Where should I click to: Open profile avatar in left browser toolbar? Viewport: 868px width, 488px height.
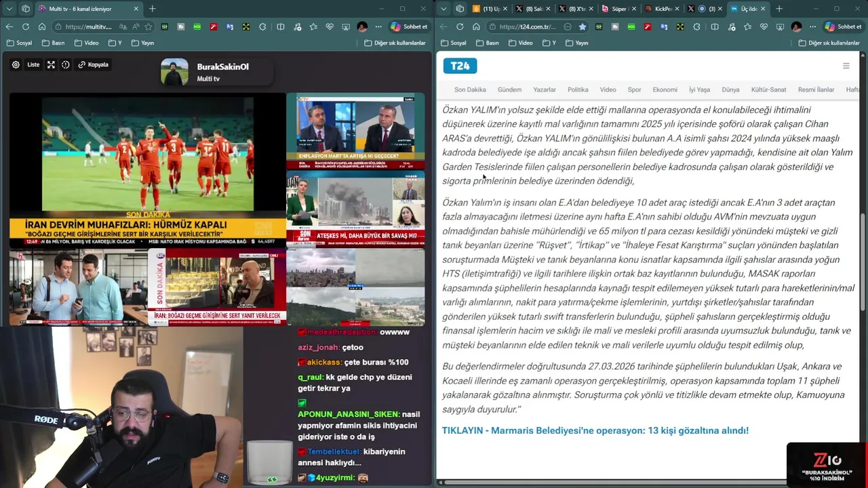point(361,26)
